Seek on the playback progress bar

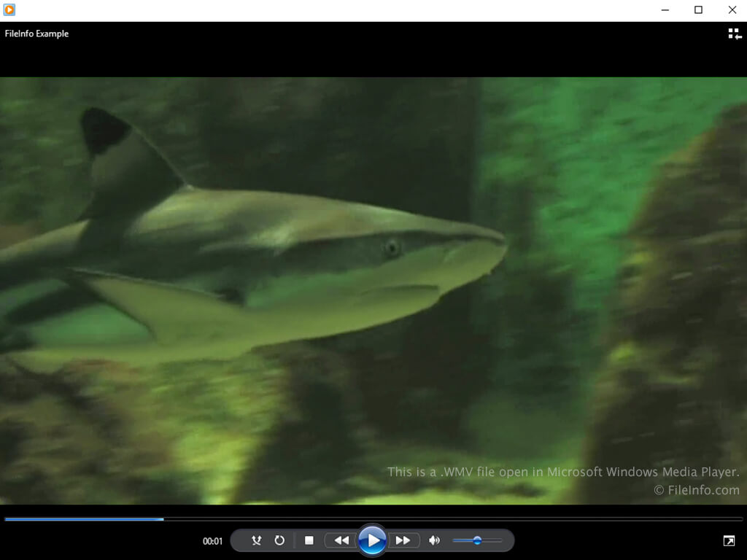click(x=373, y=519)
